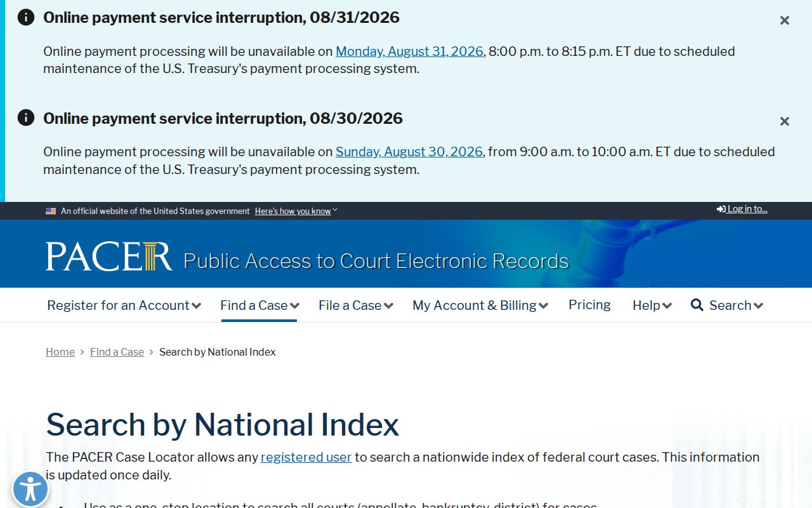Click the info icon beside 08/30/2026 alert
Viewport: 812px width, 508px height.
coord(26,117)
